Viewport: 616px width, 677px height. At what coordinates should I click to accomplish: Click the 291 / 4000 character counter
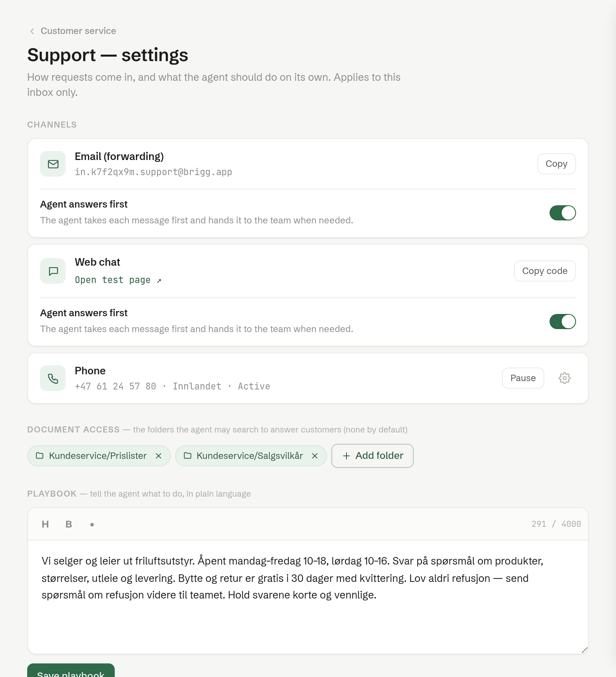click(x=556, y=524)
